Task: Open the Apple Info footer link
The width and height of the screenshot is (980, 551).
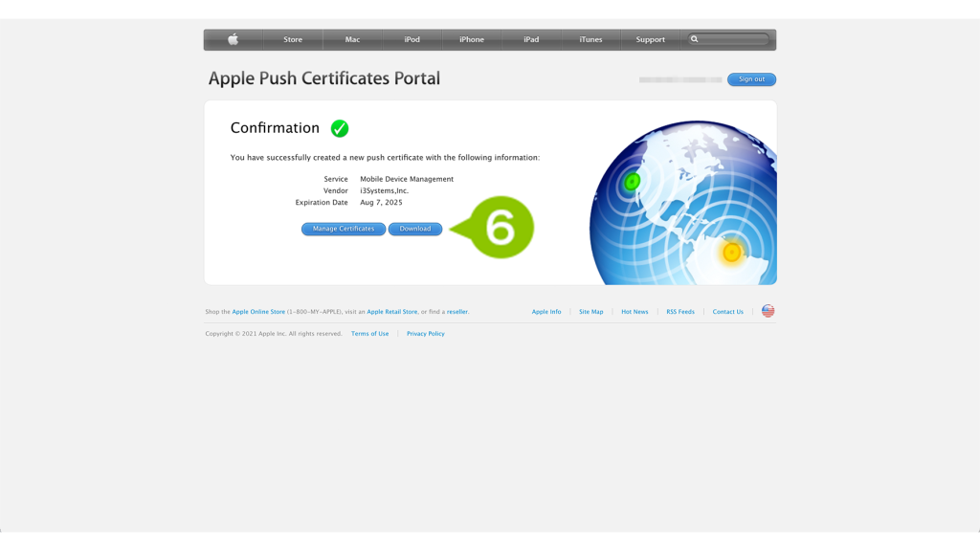Action: pyautogui.click(x=546, y=312)
